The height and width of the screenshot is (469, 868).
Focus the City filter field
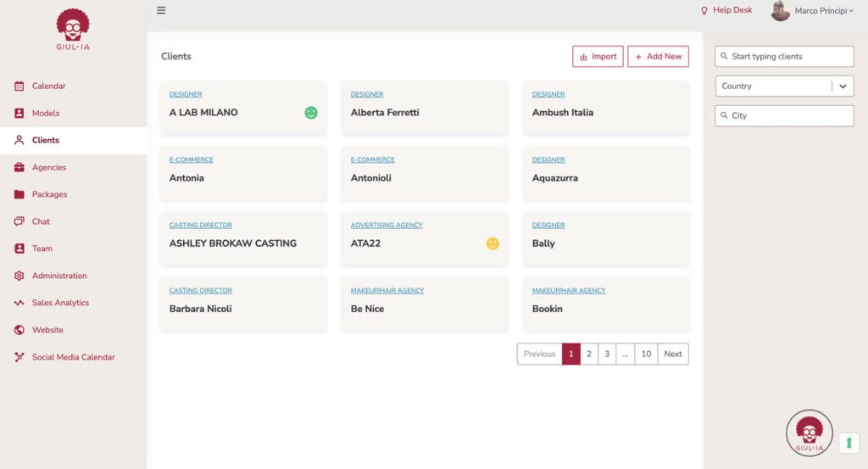click(784, 115)
